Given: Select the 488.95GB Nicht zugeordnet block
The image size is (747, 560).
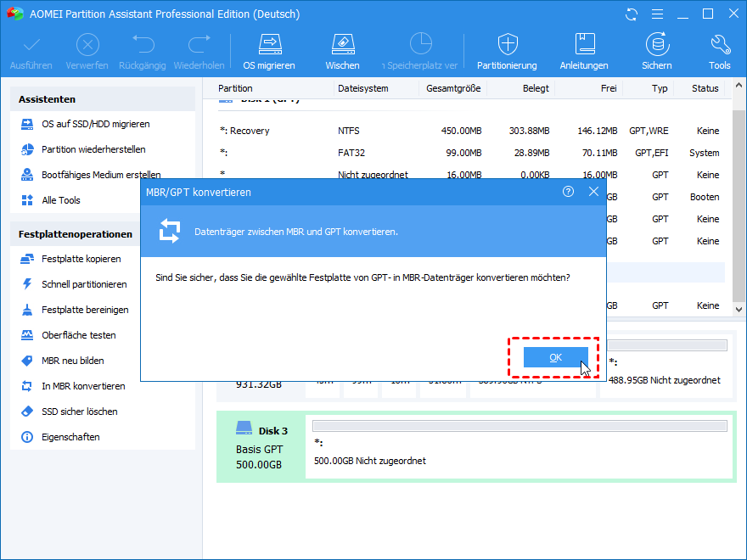Looking at the screenshot, I should 667,364.
